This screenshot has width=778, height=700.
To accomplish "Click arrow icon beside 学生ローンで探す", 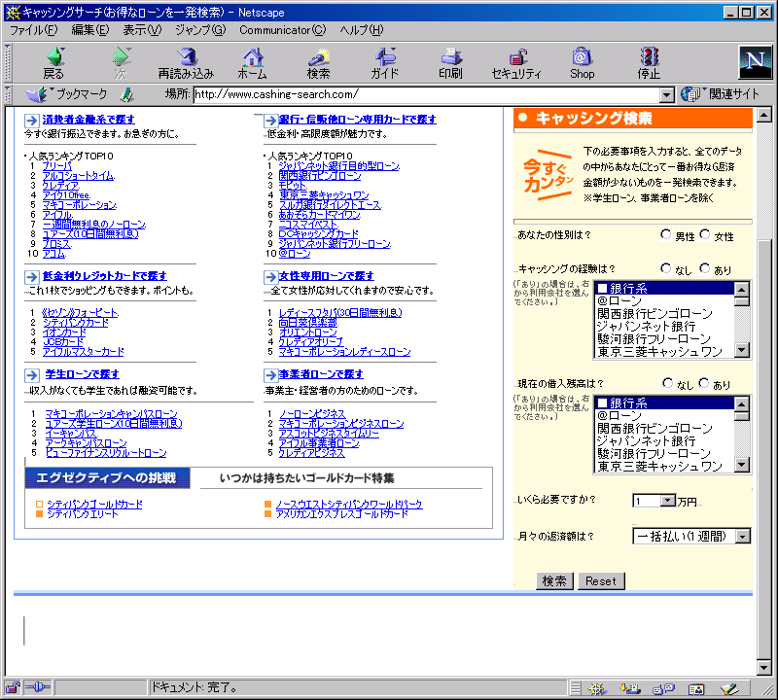I will 32,375.
